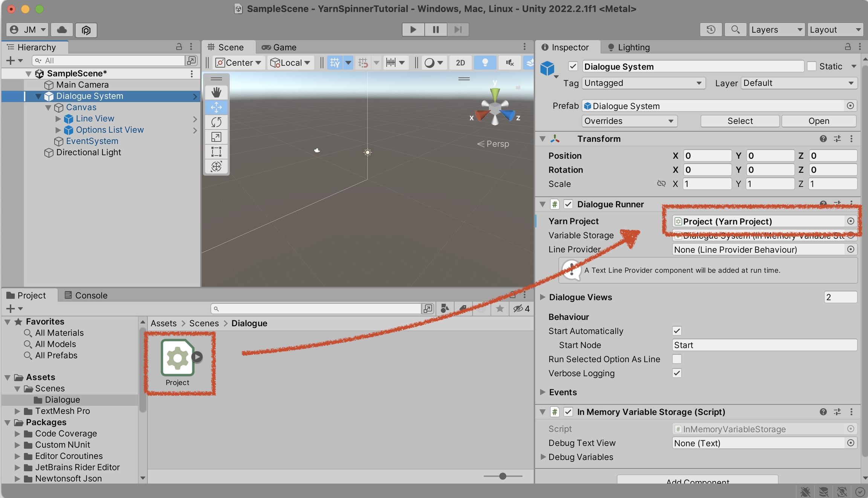The image size is (868, 498).
Task: Select the Rect Transform tool
Action: coord(216,152)
